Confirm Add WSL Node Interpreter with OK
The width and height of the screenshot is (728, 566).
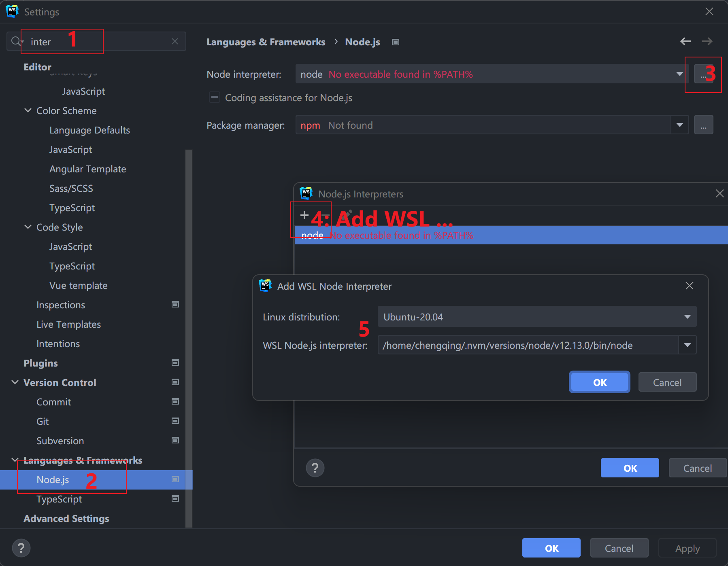click(599, 382)
